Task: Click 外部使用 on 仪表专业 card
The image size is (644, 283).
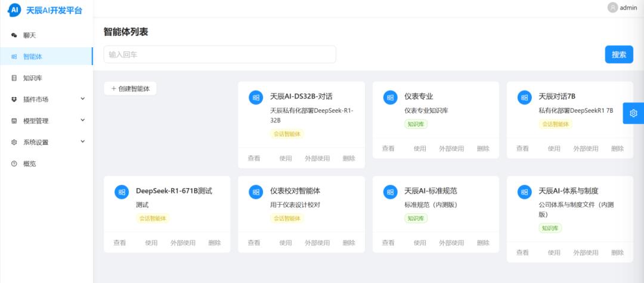Action: [451, 149]
